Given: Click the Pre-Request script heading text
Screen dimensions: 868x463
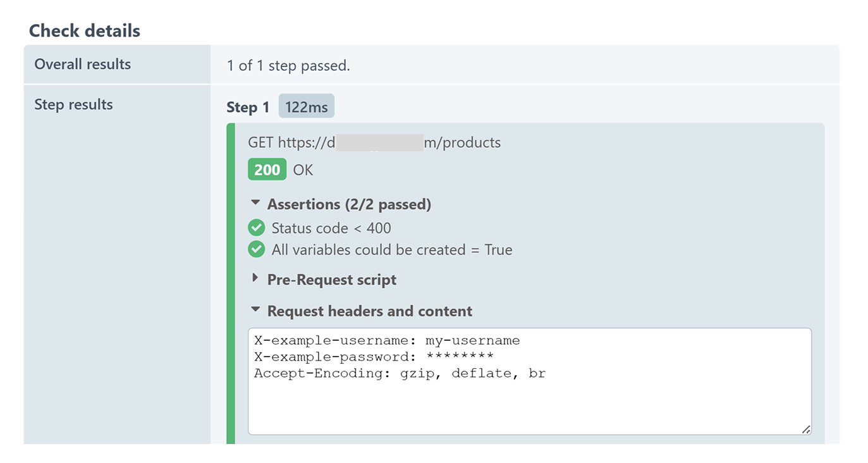Looking at the screenshot, I should point(332,280).
